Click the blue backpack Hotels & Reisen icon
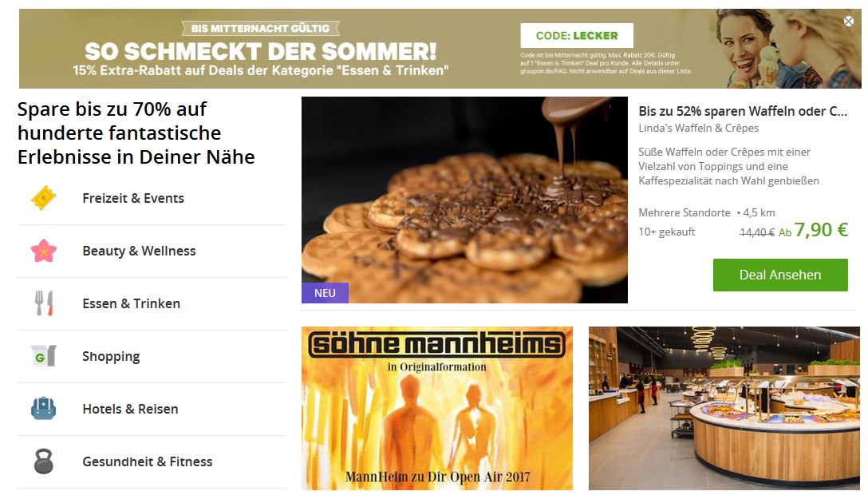868x499 pixels. click(44, 408)
